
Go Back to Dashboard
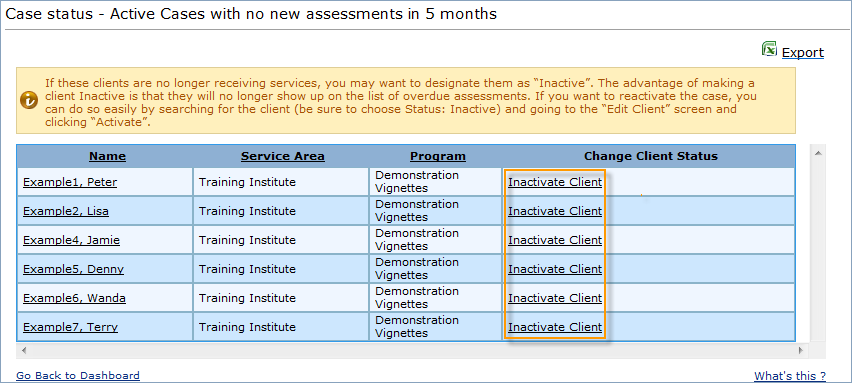(78, 375)
